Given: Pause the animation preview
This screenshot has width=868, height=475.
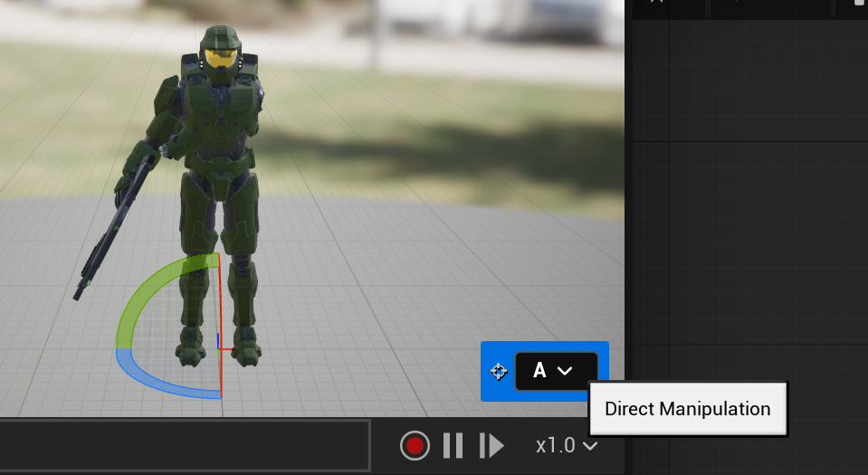Looking at the screenshot, I should coord(453,446).
